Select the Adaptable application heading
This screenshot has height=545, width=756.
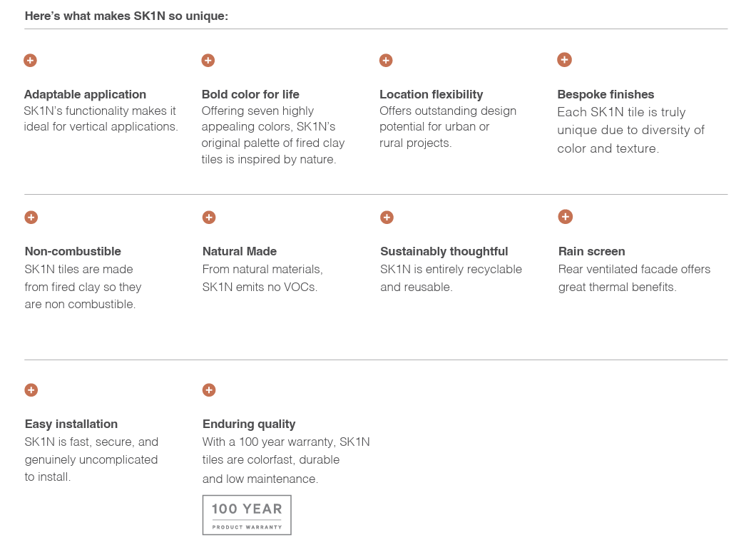(85, 94)
